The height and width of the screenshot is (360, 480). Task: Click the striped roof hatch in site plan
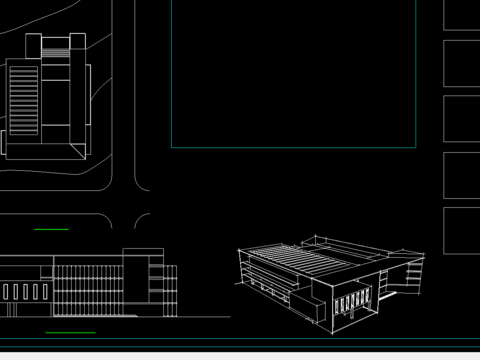[24, 101]
